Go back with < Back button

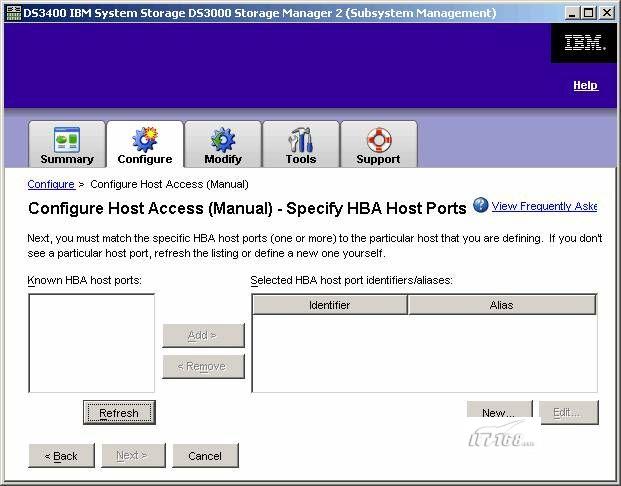61,456
